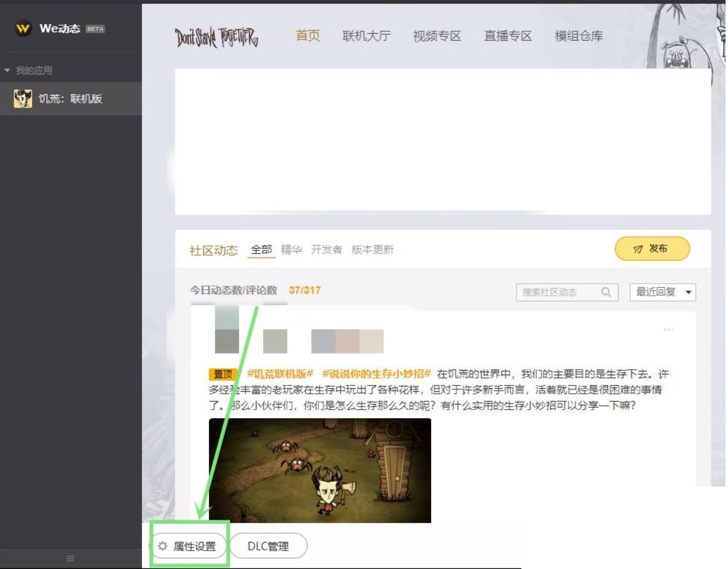Open the #说说你的生存小妙招# topic link
Screen dimensions: 728x569
[376, 373]
